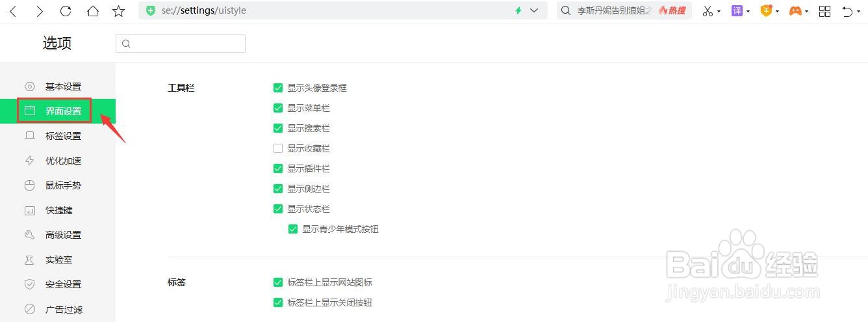Toggle 显示状态栏 checkbox
The image size is (868, 322).
click(278, 209)
